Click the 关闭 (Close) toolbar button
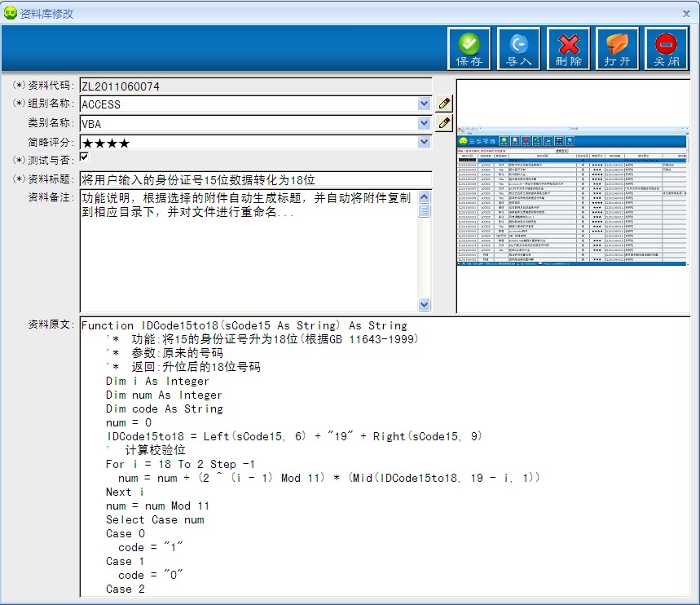 (667, 49)
